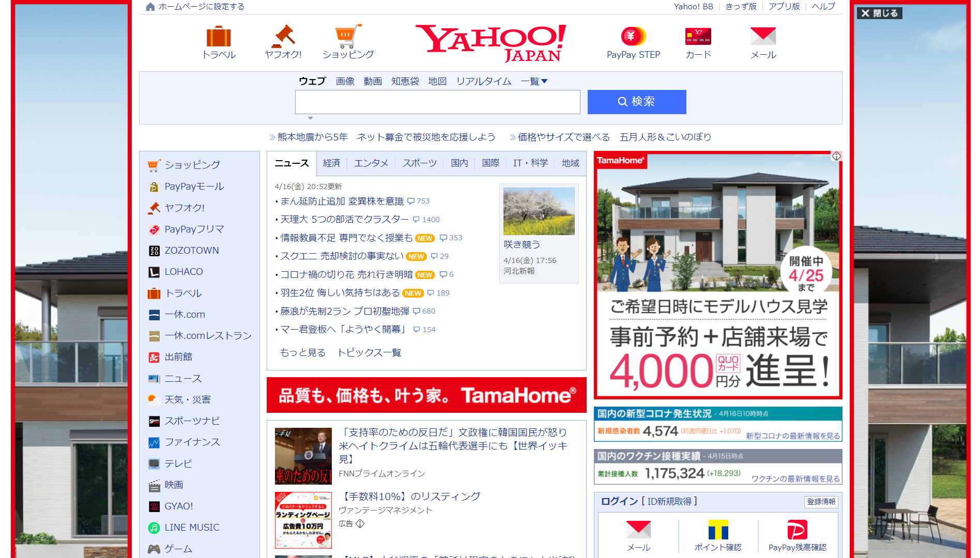Click the テレビ icon in sidebar
Screen dimensions: 980x558
point(154,464)
